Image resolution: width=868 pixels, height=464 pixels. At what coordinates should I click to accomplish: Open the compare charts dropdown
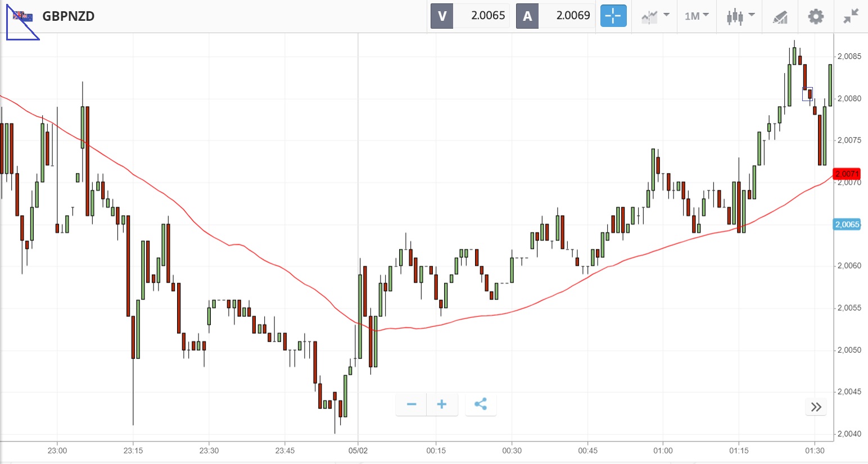click(x=655, y=16)
